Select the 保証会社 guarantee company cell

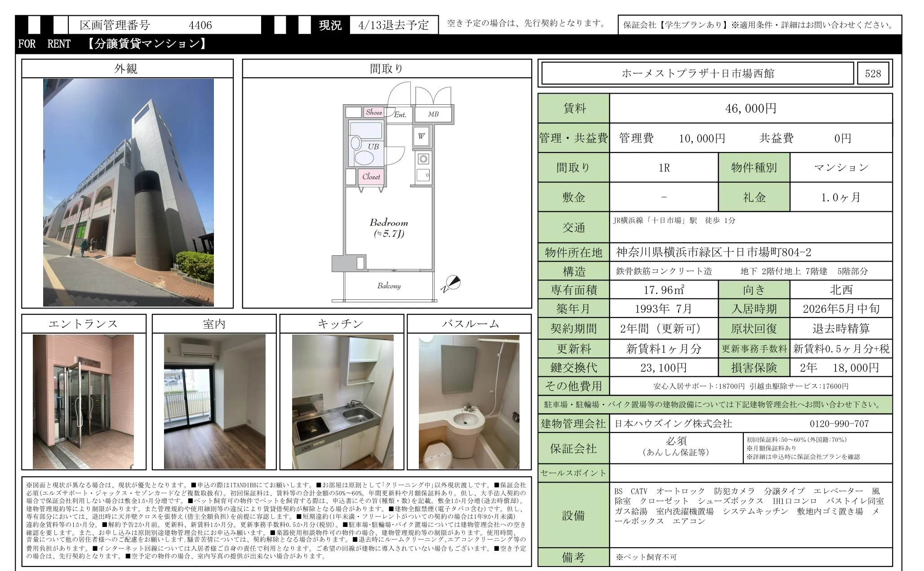coord(574,447)
